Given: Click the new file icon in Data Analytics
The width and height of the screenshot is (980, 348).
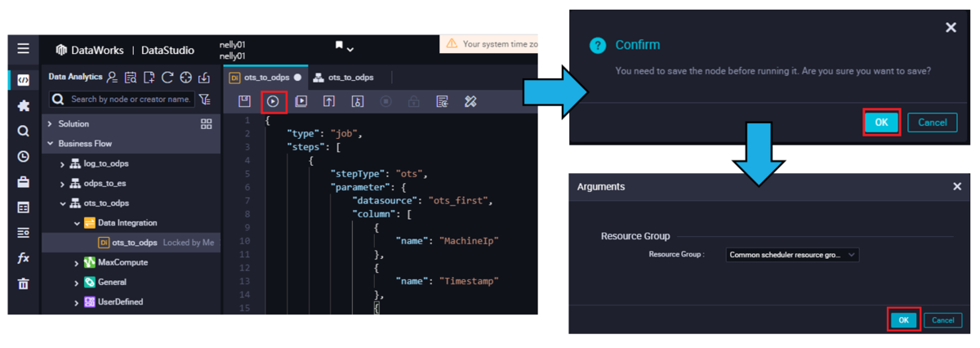Looking at the screenshot, I should pos(149,77).
